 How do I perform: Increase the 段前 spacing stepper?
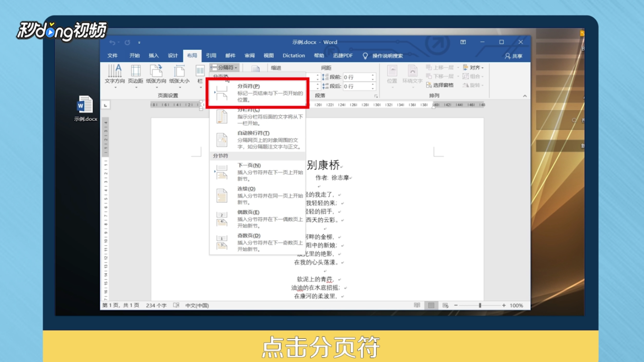click(373, 75)
